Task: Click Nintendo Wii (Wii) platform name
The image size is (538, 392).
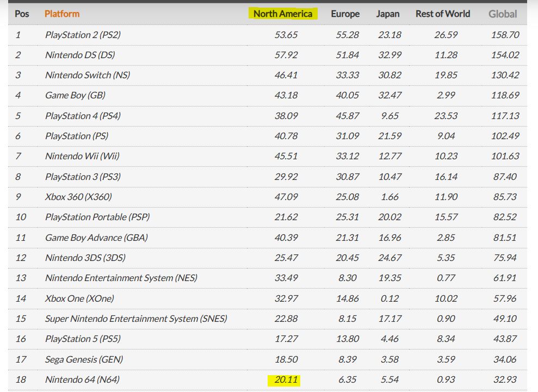Action: tap(82, 156)
